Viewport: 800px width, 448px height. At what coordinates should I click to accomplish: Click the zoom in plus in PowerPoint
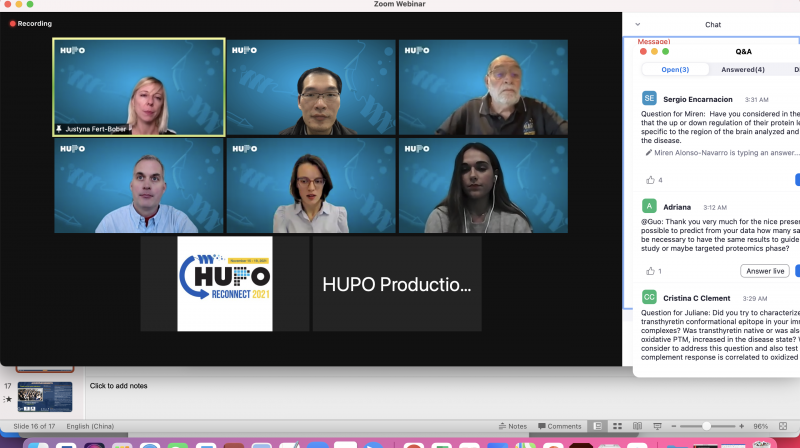741,426
